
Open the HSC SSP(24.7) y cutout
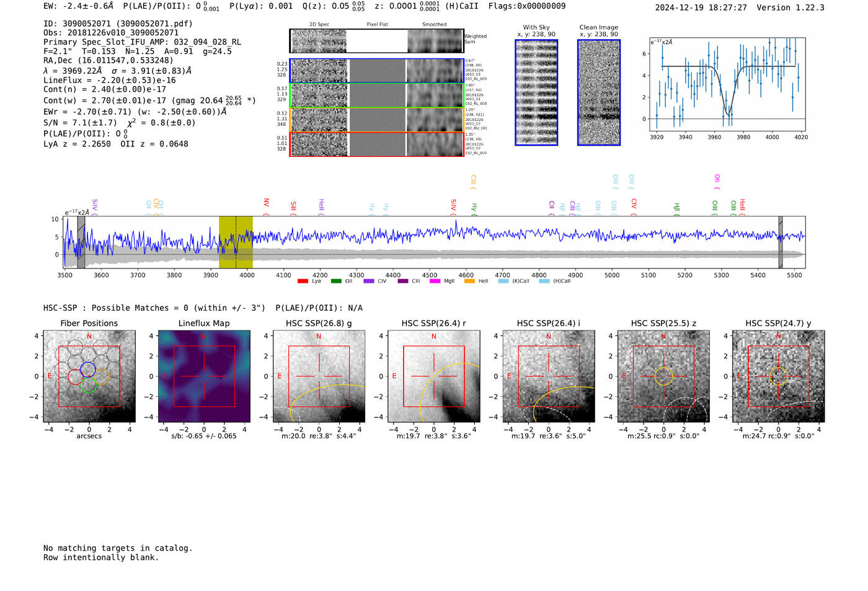[779, 376]
